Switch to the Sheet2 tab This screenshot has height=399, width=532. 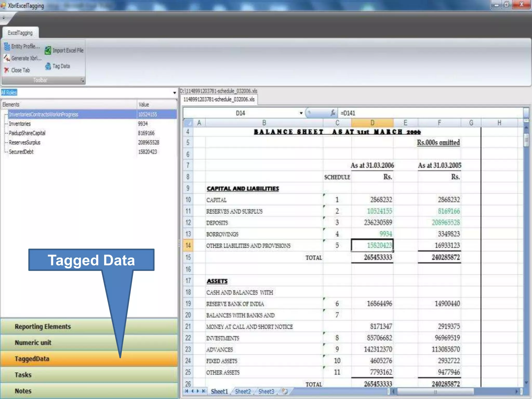point(243,391)
